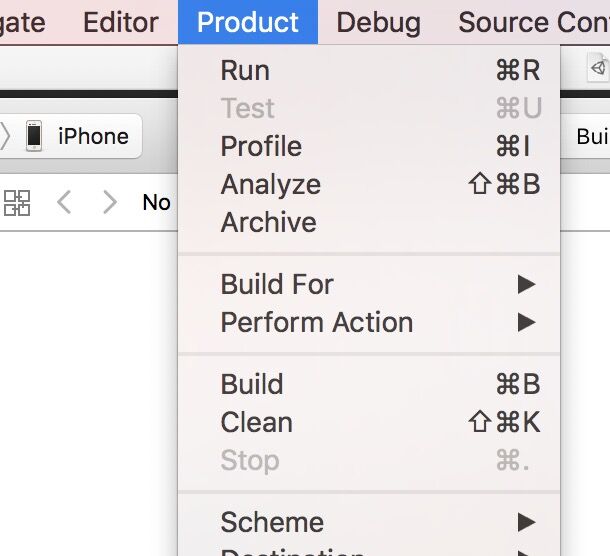Choose Archive from the menu
610x556 pixels.
tap(268, 223)
